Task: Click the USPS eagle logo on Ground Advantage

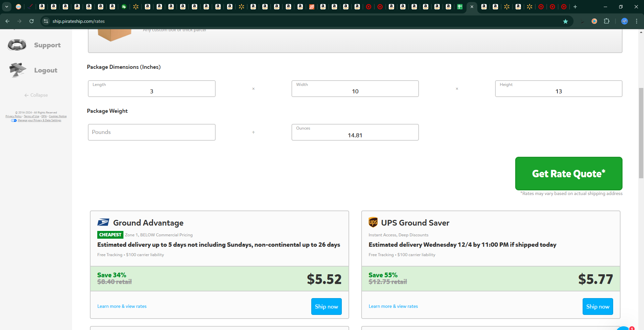Action: [103, 222]
